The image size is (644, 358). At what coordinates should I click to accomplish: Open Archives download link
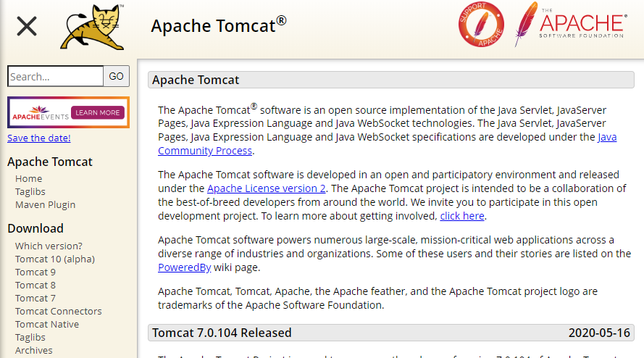(33, 351)
